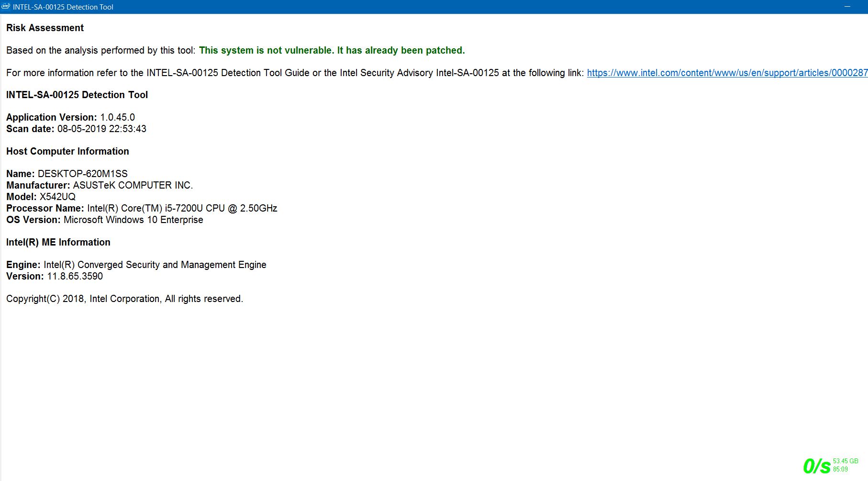Click the 53.45 GB usage readout
The width and height of the screenshot is (868, 481).
tap(846, 461)
